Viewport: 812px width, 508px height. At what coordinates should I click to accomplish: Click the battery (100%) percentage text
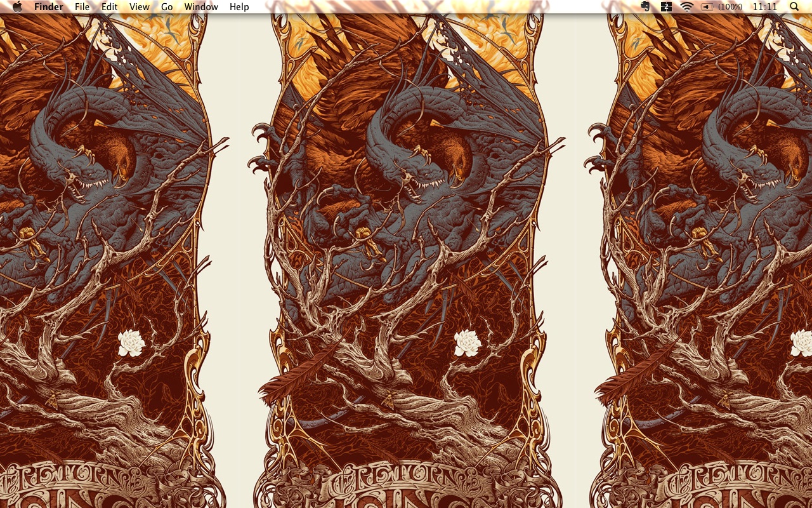click(730, 7)
